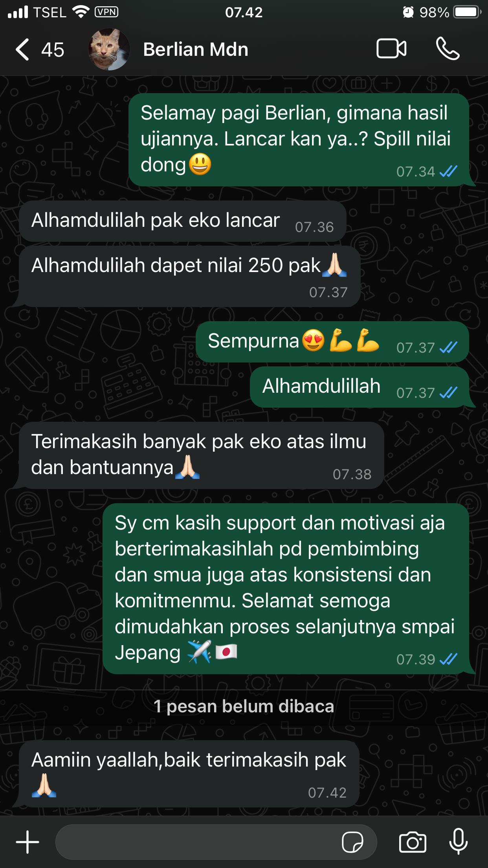488x868 pixels.
Task: Tap the '1 pesan belum dibaca' divider
Action: [244, 706]
